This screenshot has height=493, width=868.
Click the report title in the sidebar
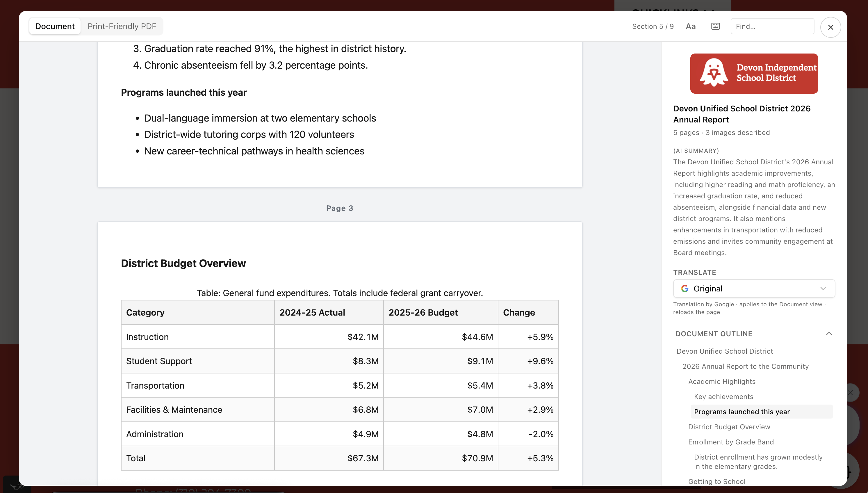(x=742, y=114)
